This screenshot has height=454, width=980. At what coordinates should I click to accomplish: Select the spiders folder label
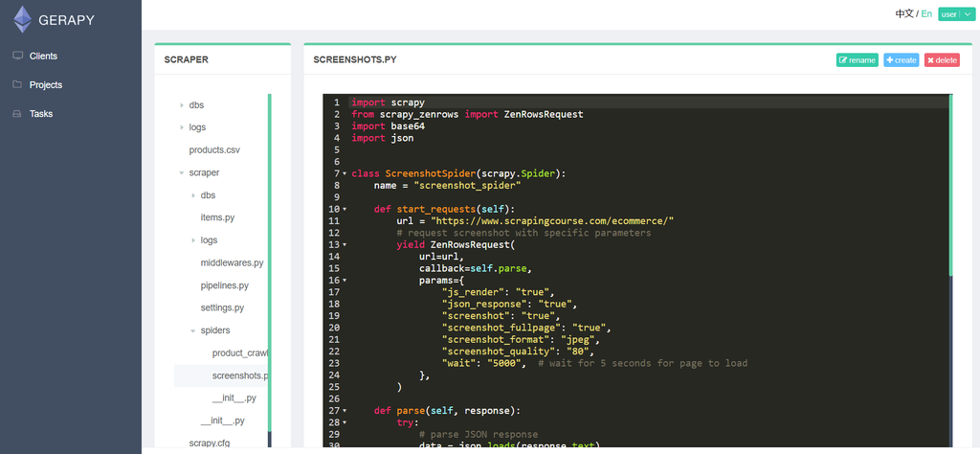point(215,330)
